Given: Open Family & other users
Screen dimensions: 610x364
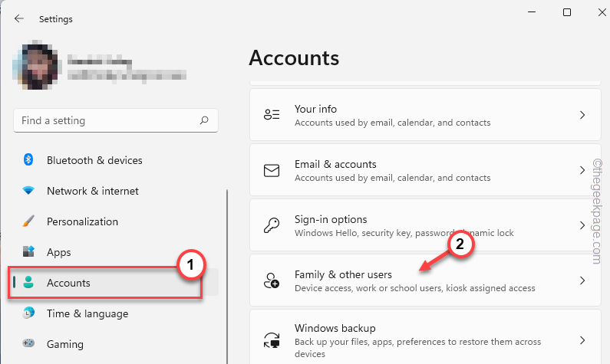Looking at the screenshot, I should (343, 274).
